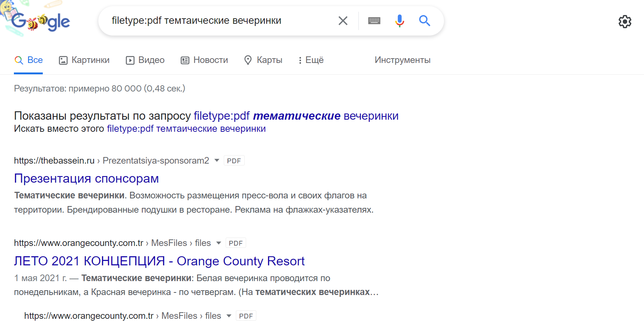The width and height of the screenshot is (644, 321).
Task: Open the ЛЕТО 2021 КОНЦЕПЦИЯ result
Action: click(159, 261)
